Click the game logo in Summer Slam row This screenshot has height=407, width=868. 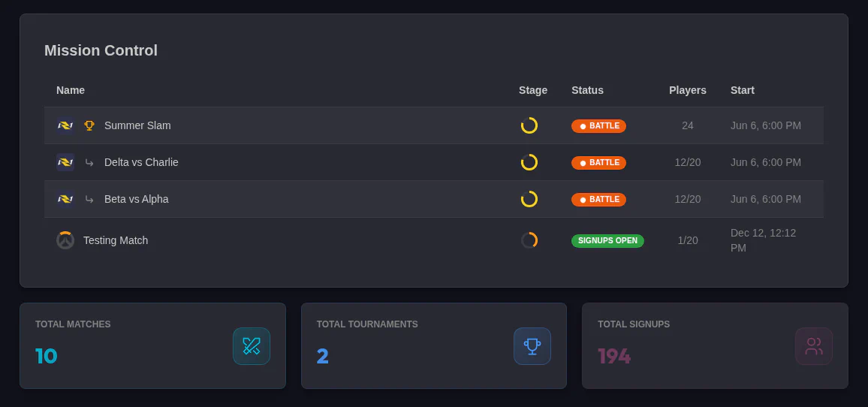point(65,125)
